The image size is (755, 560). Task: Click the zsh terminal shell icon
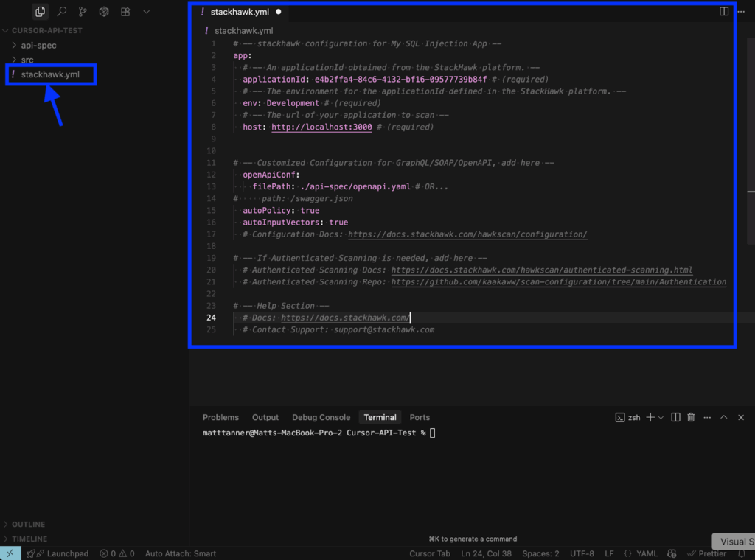(619, 418)
